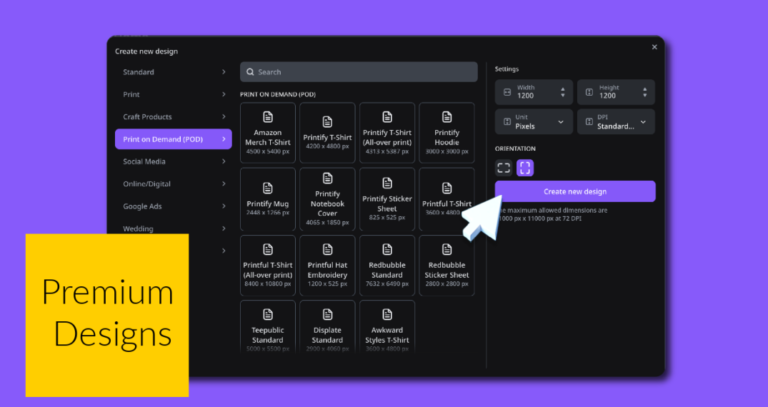Close the Create new design dialog

(654, 47)
